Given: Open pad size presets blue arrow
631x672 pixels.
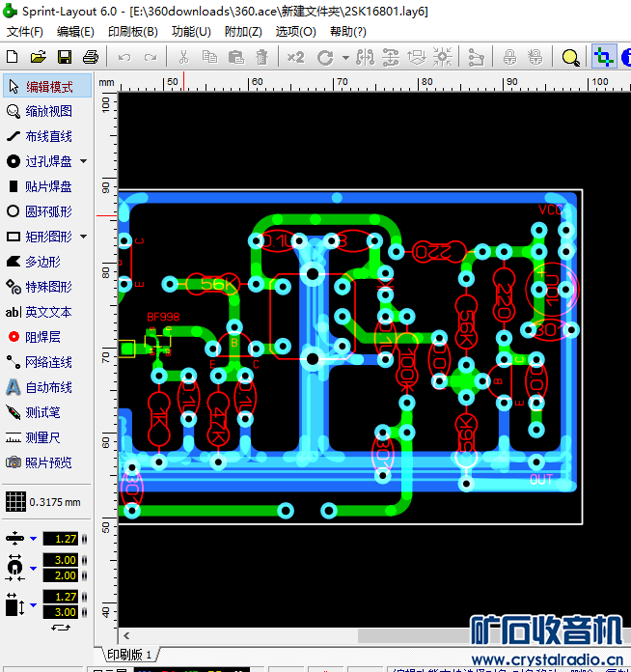Looking at the screenshot, I should point(33,569).
